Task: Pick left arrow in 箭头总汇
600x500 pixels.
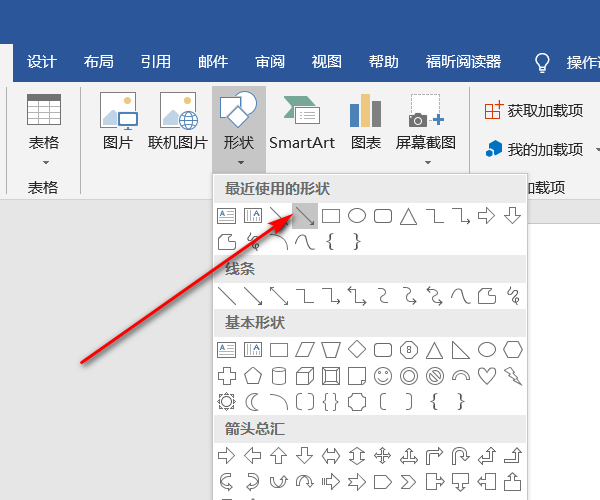Action: tap(253, 456)
